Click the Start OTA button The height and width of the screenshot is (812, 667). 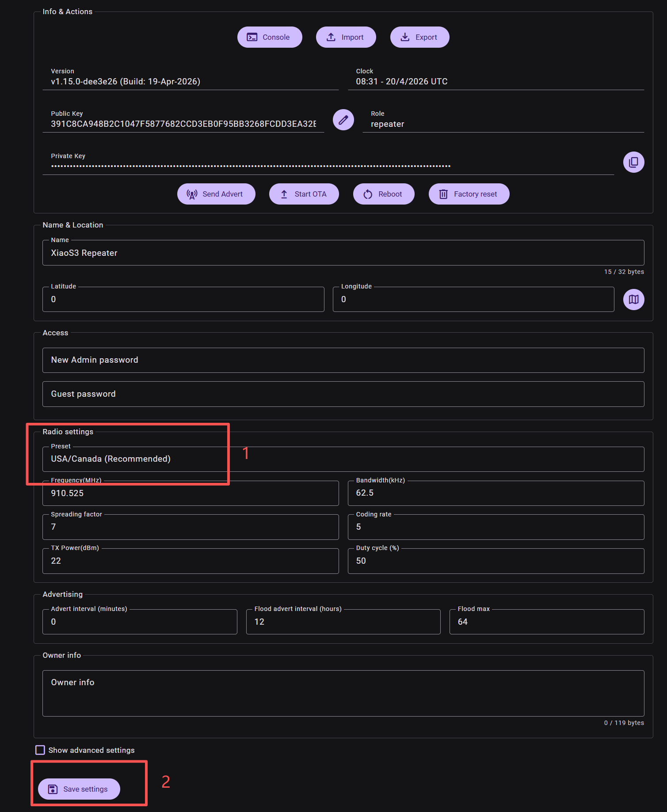(x=304, y=194)
